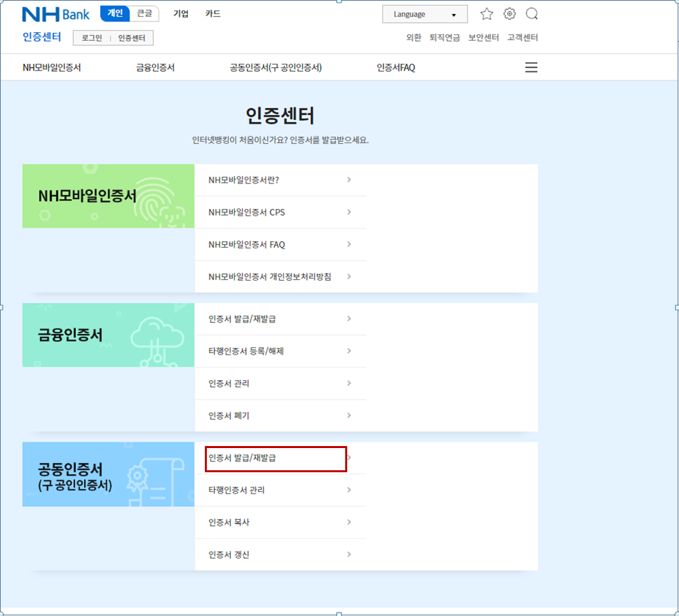679x616 pixels.
Task: Open 인증서 갱신 item
Action: tap(280, 555)
